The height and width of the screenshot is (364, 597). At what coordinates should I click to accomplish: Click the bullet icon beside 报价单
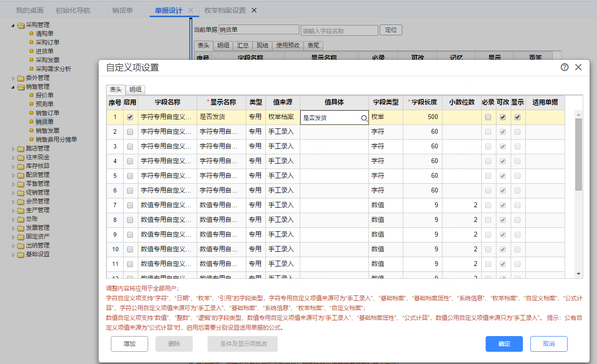(31, 96)
